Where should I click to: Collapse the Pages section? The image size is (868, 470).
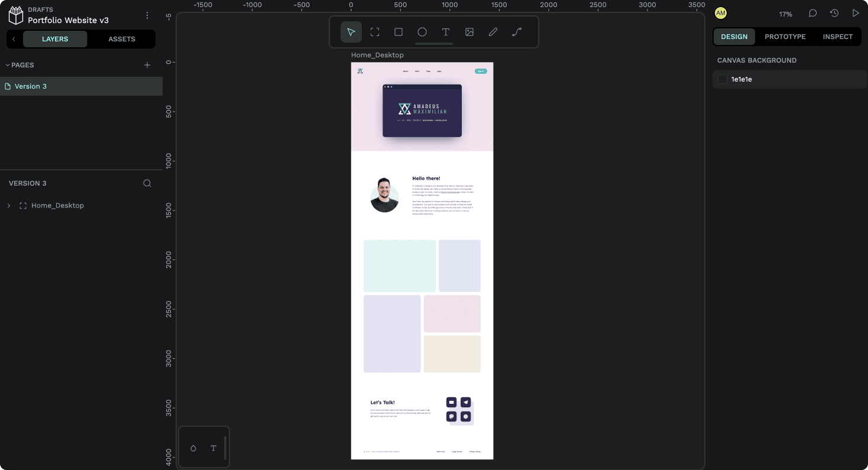pyautogui.click(x=7, y=65)
